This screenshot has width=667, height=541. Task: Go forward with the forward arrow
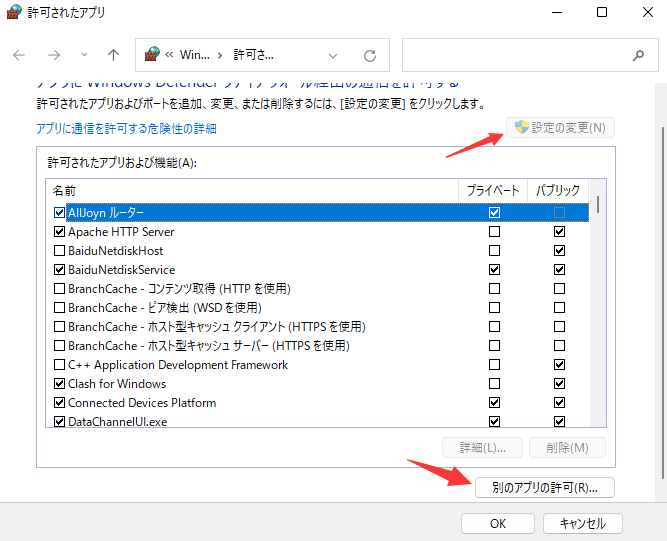click(x=54, y=55)
